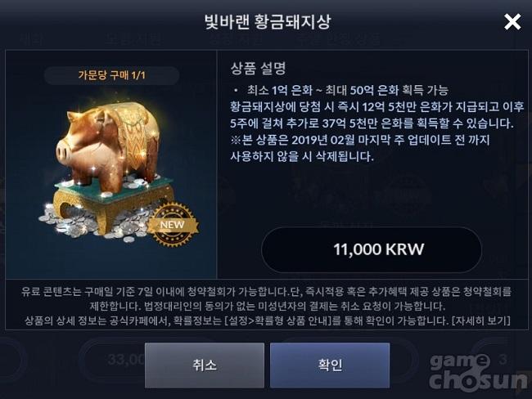Click the silver coin pile under the pedestal
Screen dimensions: 532x399
tap(101, 220)
